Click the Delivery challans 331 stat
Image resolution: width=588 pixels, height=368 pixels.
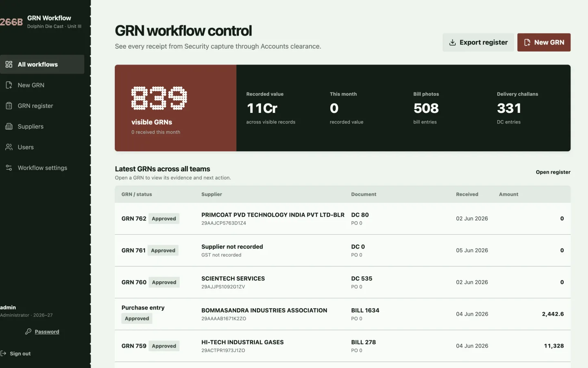(x=517, y=108)
